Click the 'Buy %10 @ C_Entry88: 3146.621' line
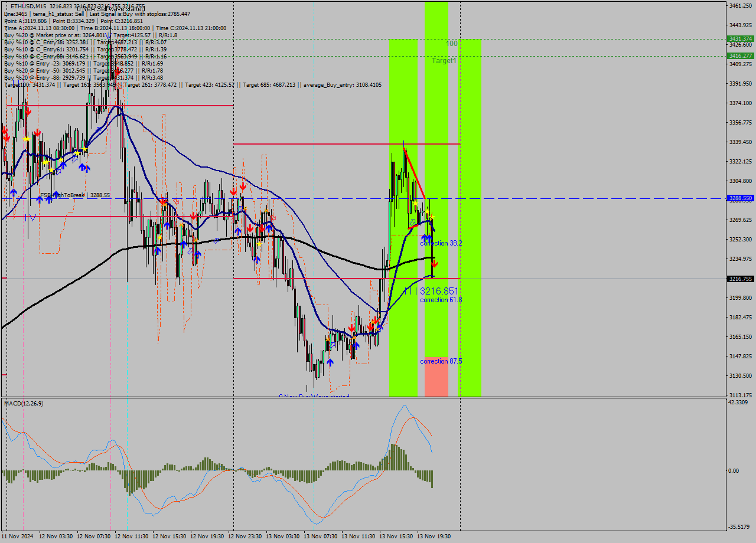756x543 pixels. pos(86,56)
